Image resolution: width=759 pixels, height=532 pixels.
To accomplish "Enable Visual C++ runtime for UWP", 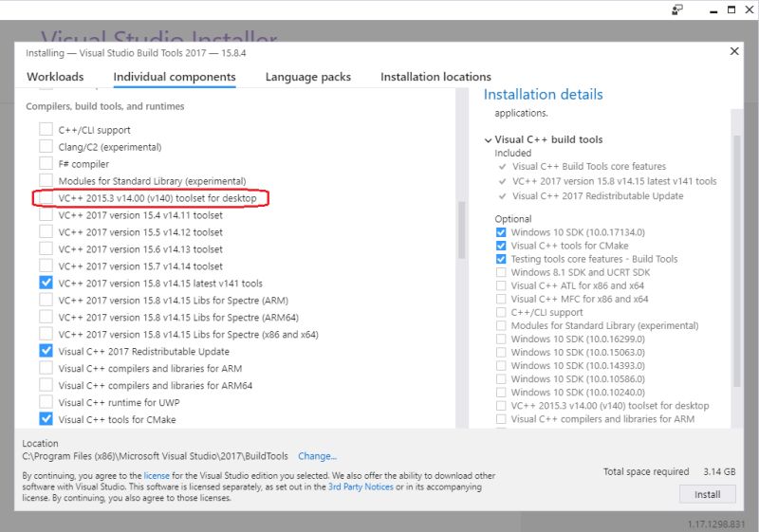I will point(46,402).
